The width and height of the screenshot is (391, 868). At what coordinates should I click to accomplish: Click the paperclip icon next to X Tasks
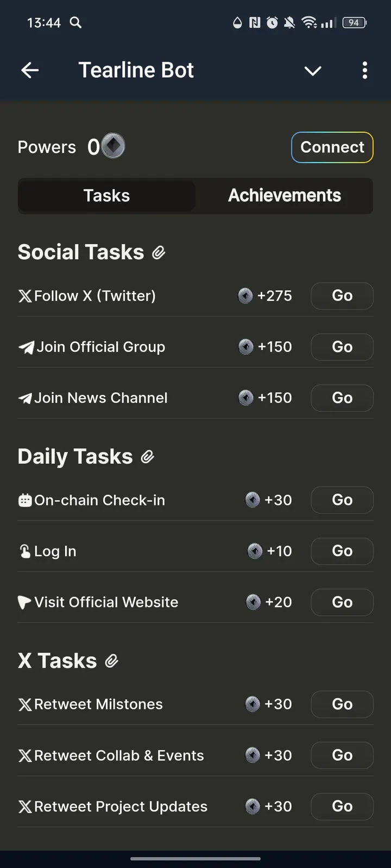click(112, 661)
